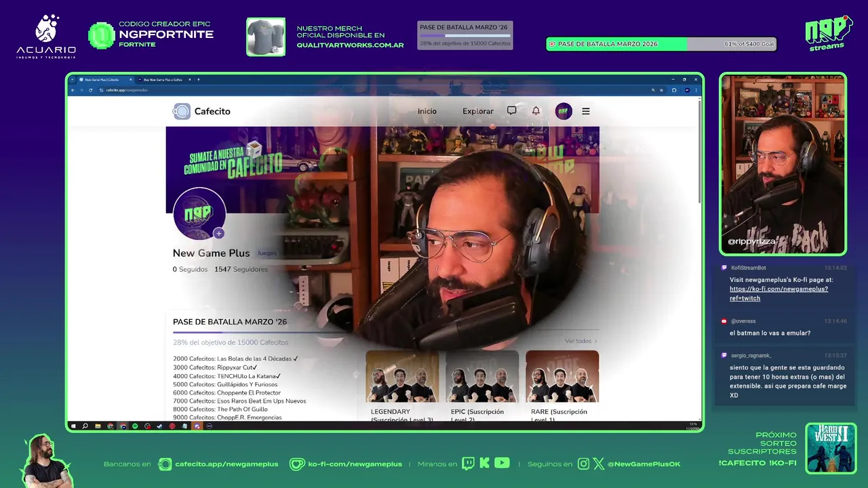Viewport: 868px width, 488px height.
Task: Click the Kick K icon in footer
Action: click(484, 464)
